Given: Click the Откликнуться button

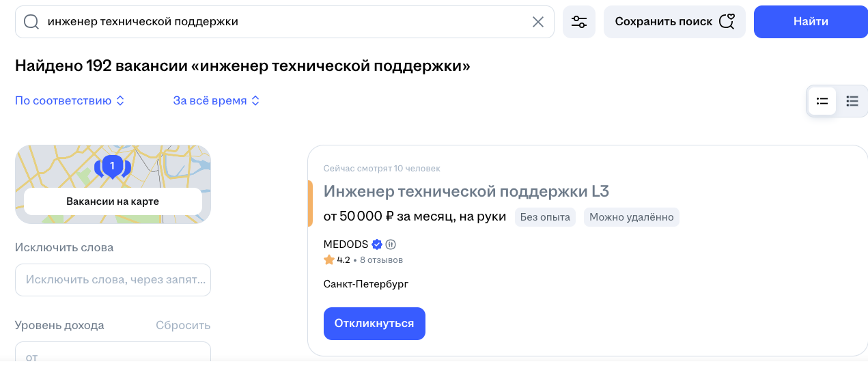Looking at the screenshot, I should click(374, 324).
